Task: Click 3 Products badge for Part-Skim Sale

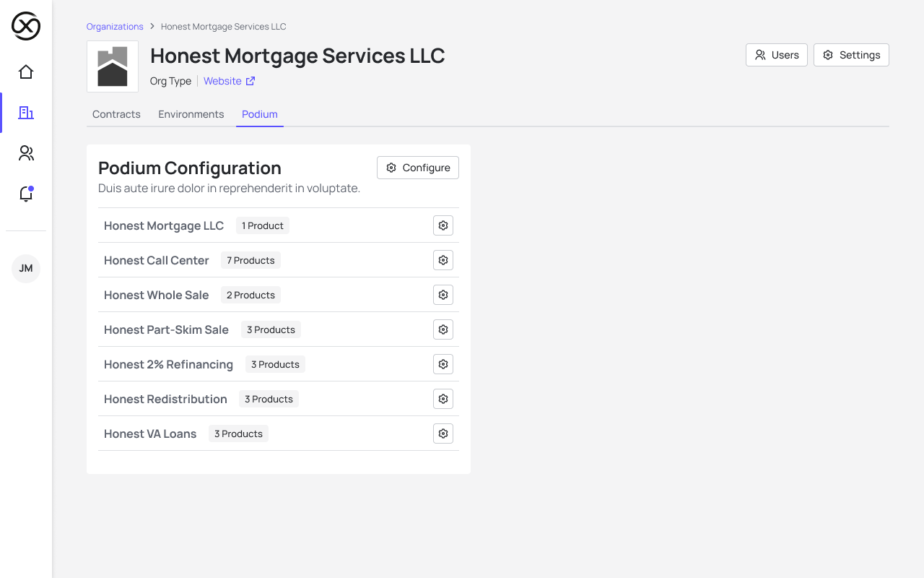Action: [271, 329]
